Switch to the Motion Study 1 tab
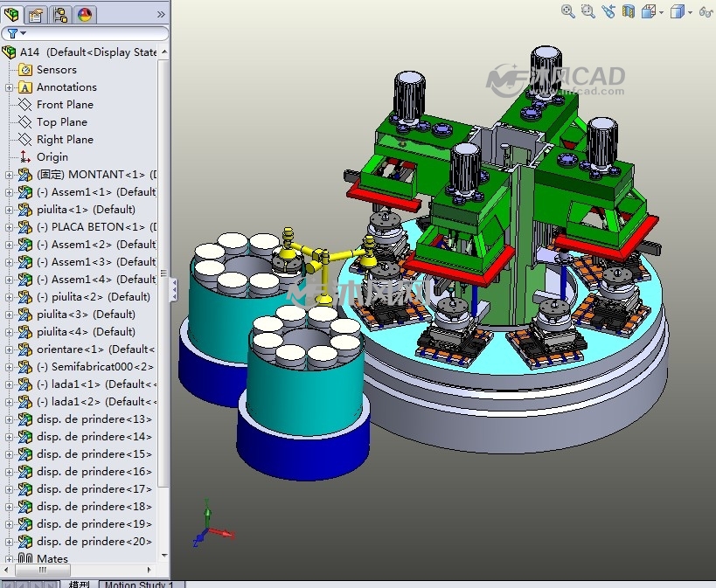This screenshot has height=588, width=716. pos(139,585)
